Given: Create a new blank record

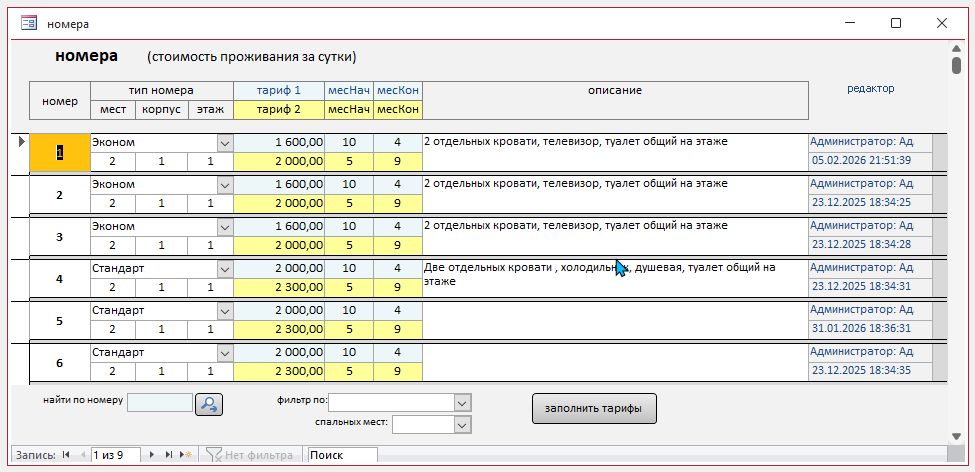Looking at the screenshot, I should 186,455.
